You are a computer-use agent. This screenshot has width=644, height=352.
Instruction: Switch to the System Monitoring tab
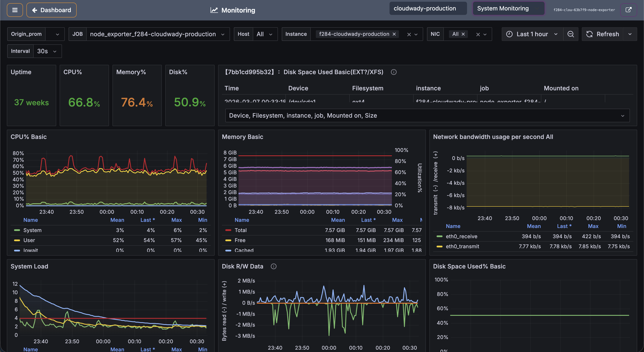508,8
